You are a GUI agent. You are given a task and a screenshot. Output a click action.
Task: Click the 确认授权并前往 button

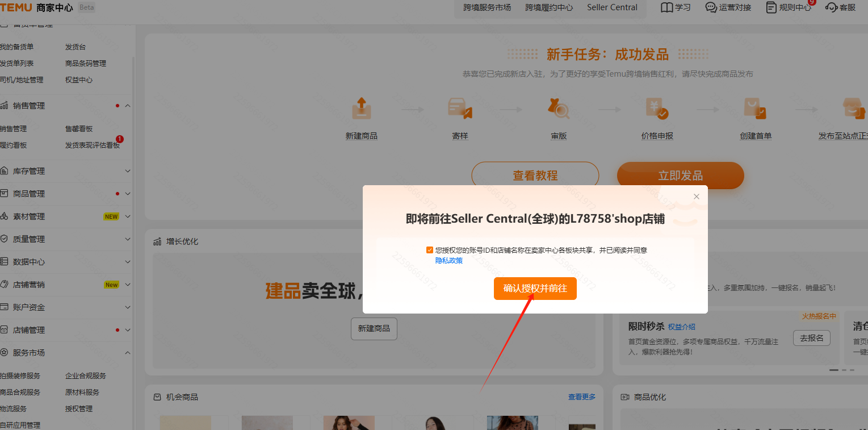(535, 289)
